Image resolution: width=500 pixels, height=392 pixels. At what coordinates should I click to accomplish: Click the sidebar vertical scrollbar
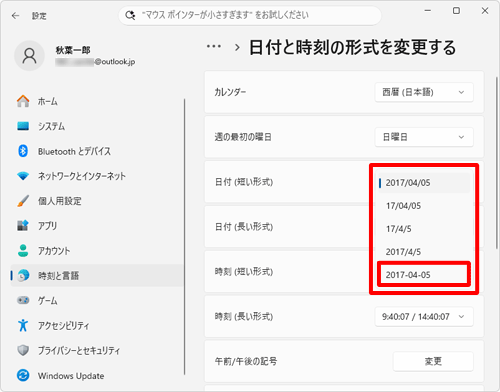[x=184, y=237]
